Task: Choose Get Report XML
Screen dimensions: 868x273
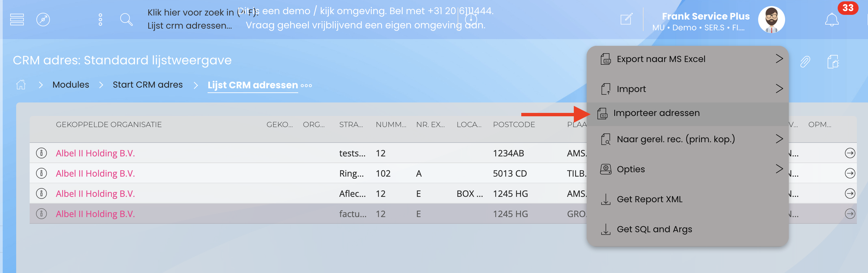Action: tap(649, 199)
